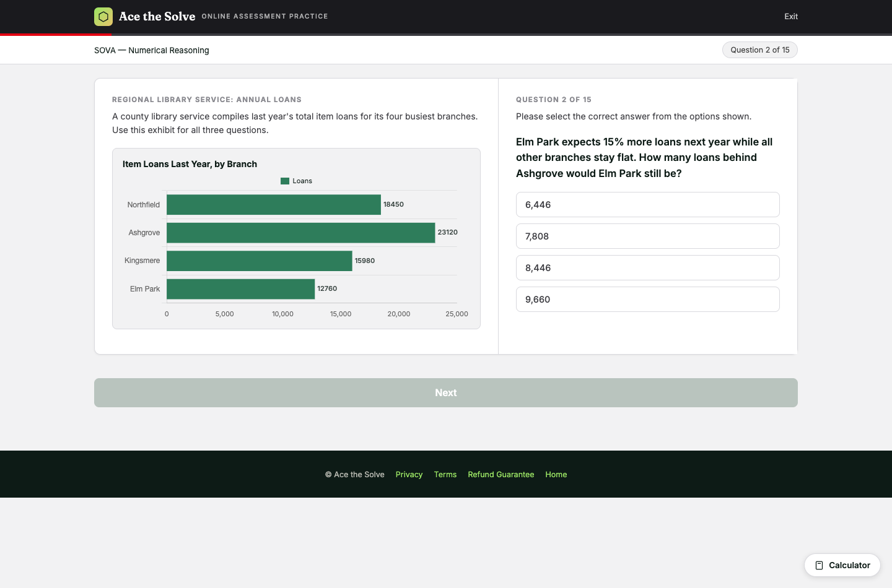Go to Home via footer link

(556, 475)
